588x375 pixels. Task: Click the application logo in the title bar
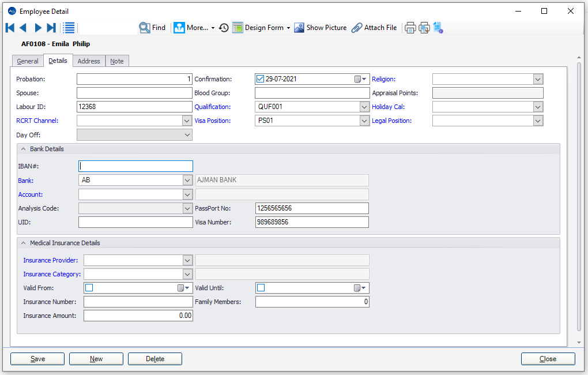[x=12, y=12]
